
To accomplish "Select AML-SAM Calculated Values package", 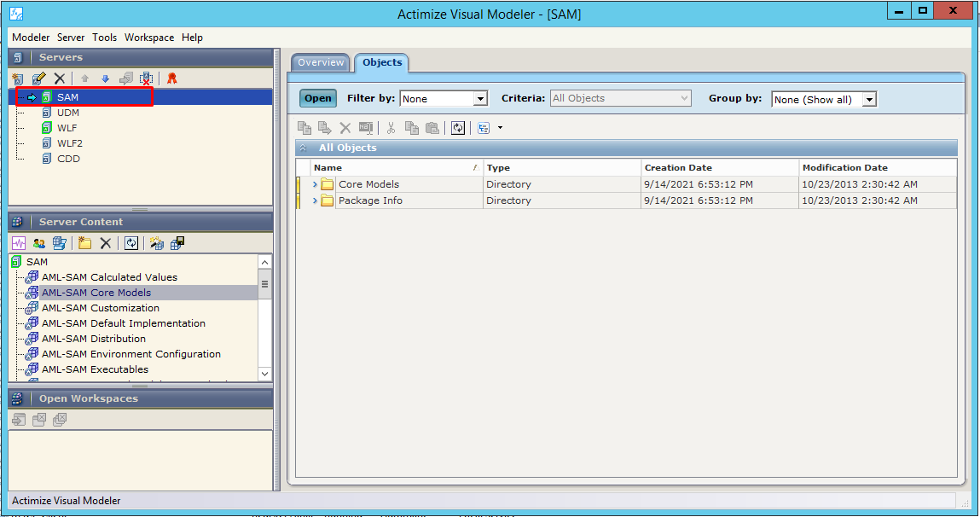I will 109,277.
